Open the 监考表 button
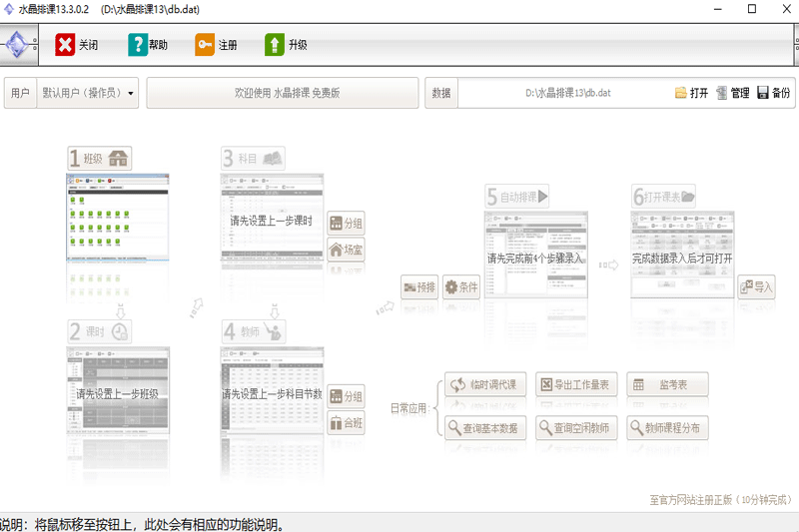 [667, 384]
